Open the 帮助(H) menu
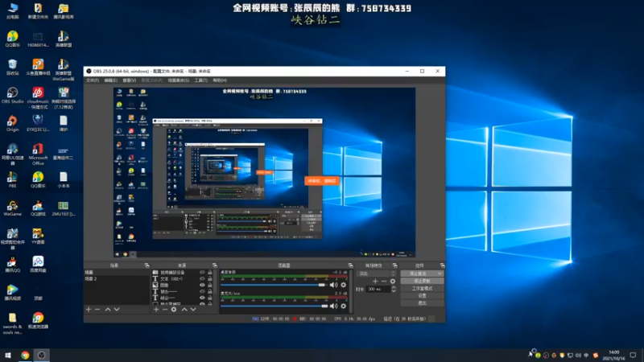This screenshot has width=644, height=362. pyautogui.click(x=220, y=80)
